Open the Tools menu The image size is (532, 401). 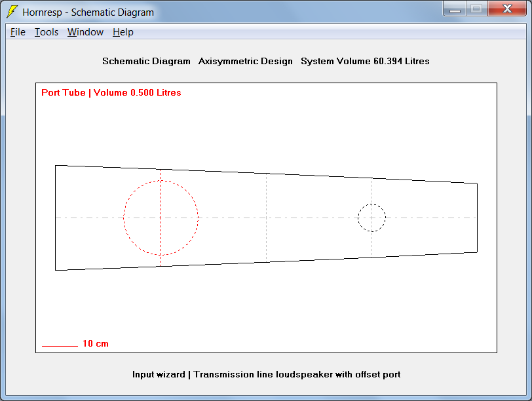point(47,32)
